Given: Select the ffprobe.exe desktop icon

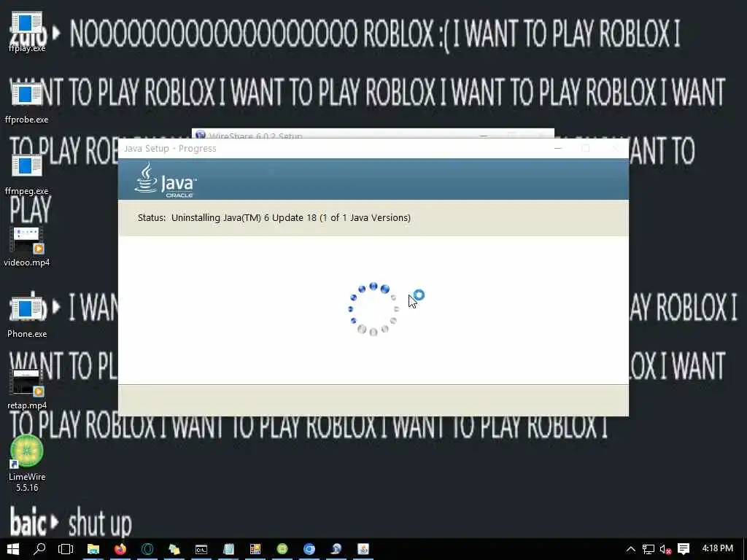Looking at the screenshot, I should tap(27, 102).
